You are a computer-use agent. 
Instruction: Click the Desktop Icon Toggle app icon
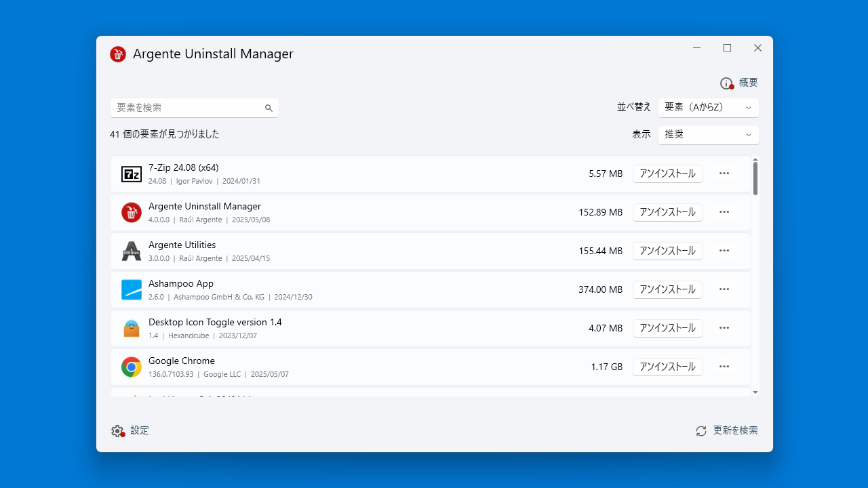coord(132,329)
